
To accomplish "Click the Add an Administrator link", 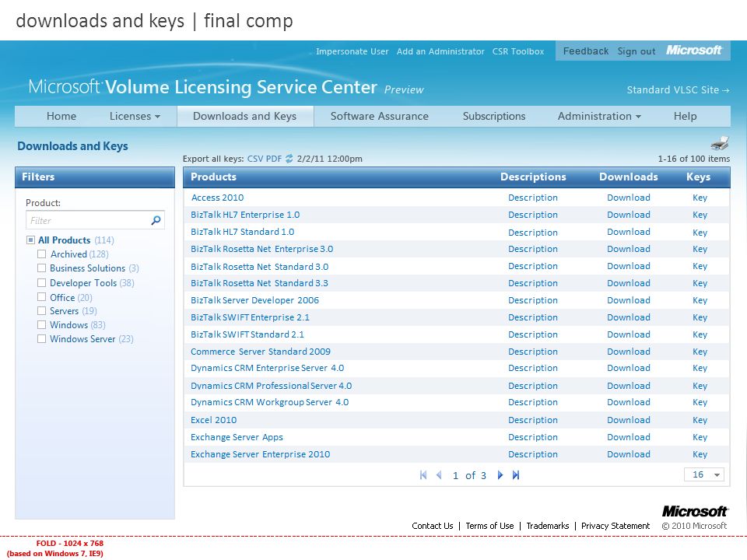I will (x=440, y=51).
